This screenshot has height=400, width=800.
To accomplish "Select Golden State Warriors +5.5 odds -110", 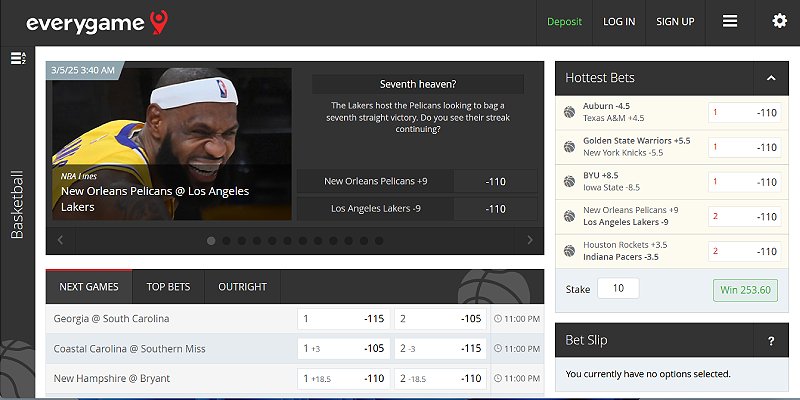I will pos(744,147).
